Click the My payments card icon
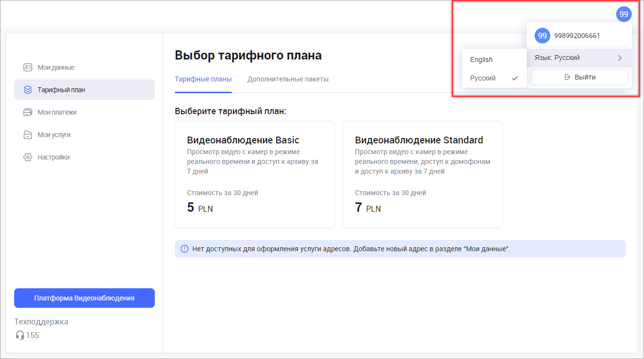Screen dimensions: 644x359 click(x=28, y=112)
